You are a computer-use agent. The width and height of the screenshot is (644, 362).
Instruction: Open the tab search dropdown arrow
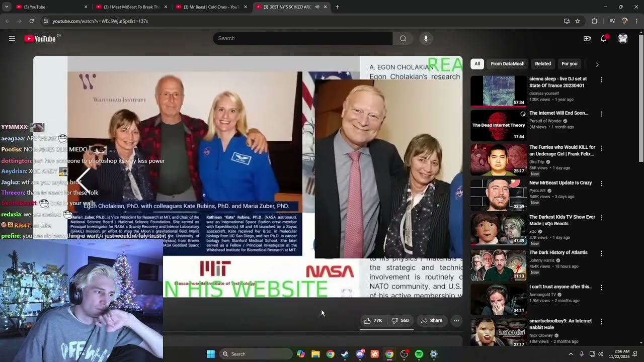[7, 7]
